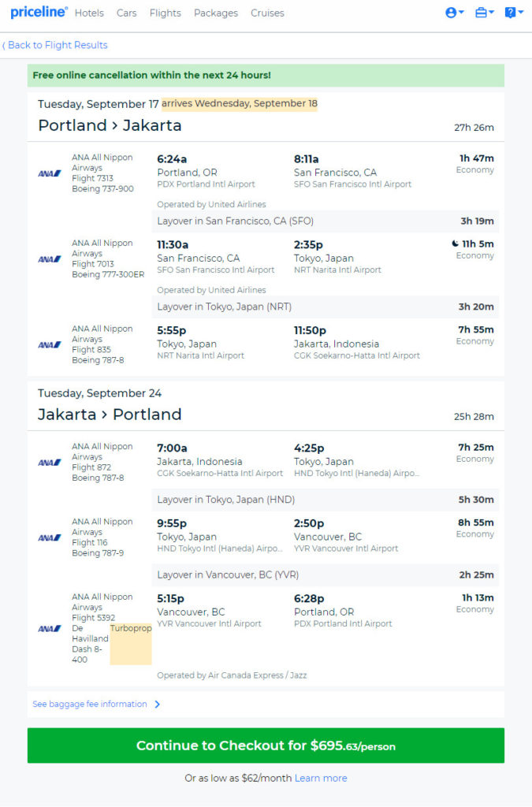Click the free cancellation green banner
Viewport: 532px width, 807px height.
[266, 75]
